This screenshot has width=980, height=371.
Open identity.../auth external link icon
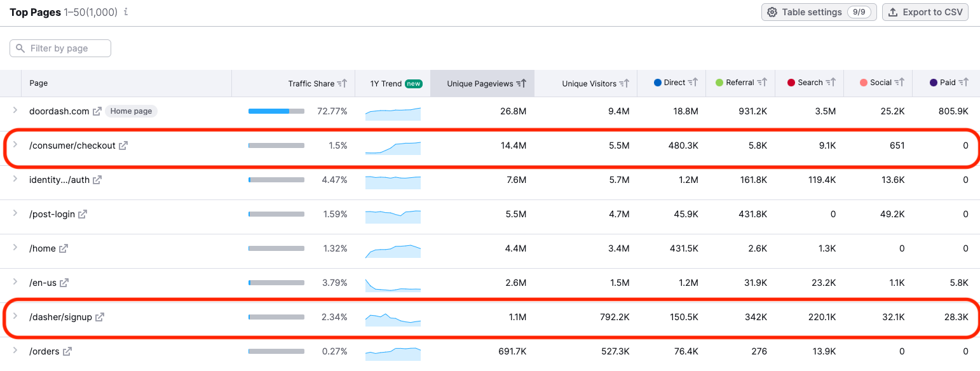click(x=97, y=180)
